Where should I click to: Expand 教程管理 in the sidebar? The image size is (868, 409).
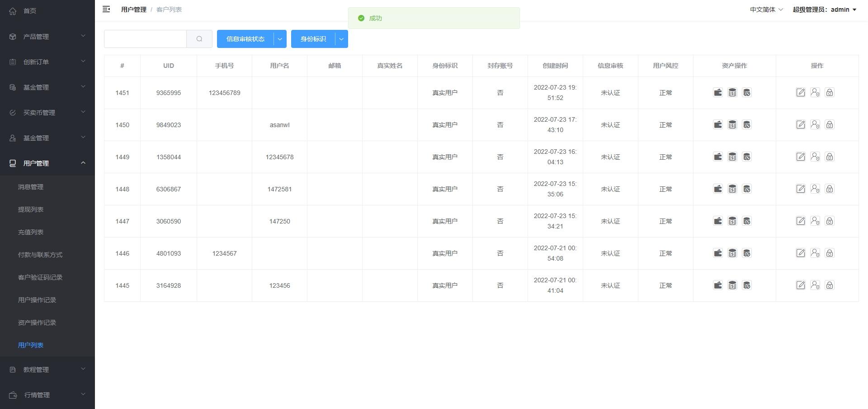click(47, 369)
